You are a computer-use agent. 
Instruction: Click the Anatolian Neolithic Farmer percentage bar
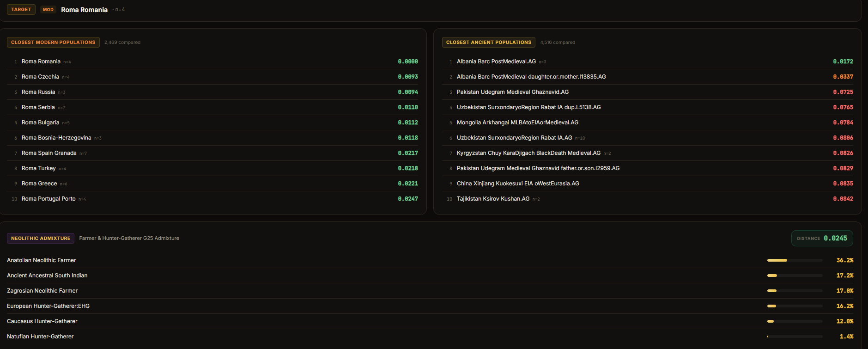795,260
